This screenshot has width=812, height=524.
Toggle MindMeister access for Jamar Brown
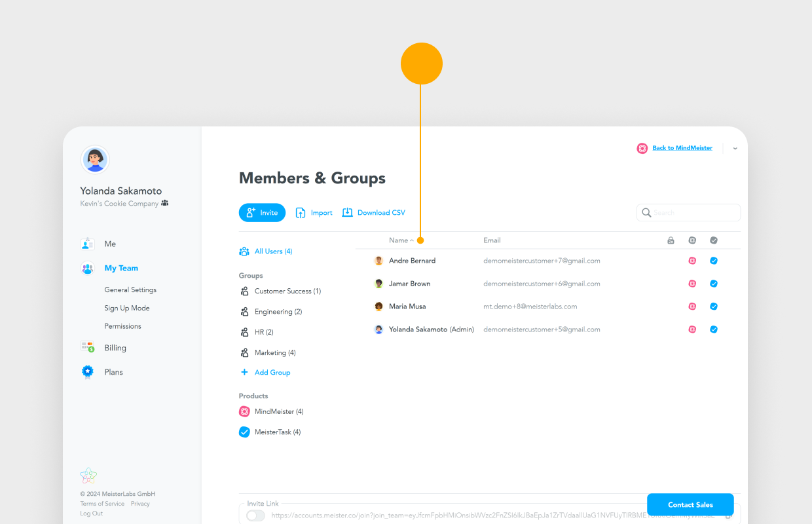click(x=692, y=284)
